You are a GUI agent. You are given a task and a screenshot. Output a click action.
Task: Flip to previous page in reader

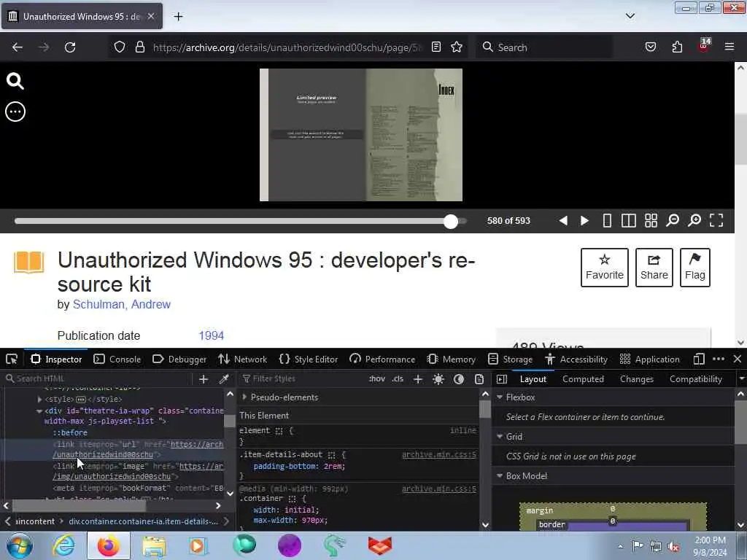(563, 220)
